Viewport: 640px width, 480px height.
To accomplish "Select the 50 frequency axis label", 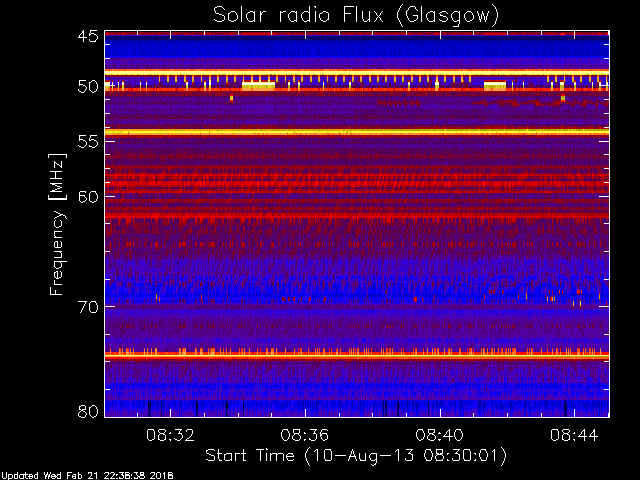I will [x=88, y=87].
